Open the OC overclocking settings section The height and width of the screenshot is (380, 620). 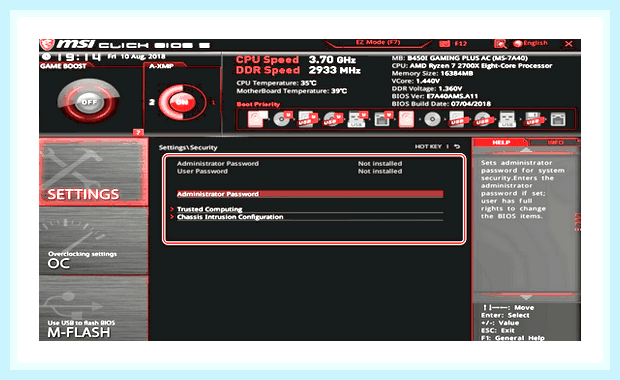[93, 241]
